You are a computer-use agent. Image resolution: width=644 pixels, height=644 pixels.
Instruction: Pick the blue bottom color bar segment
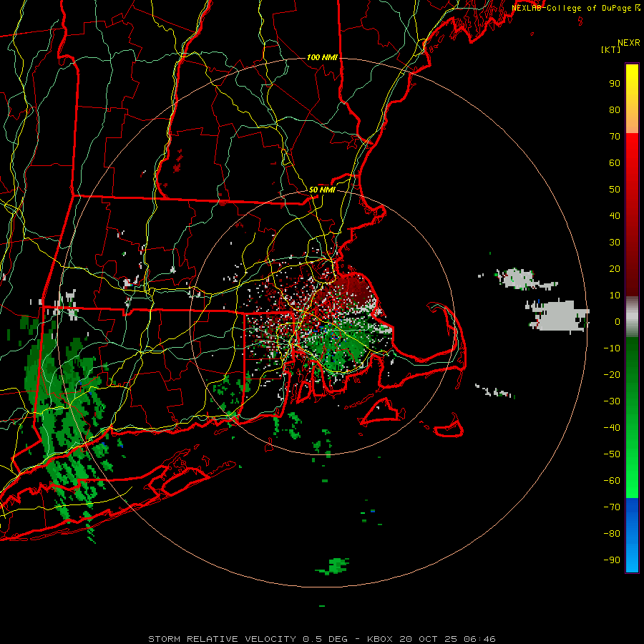coord(632,535)
